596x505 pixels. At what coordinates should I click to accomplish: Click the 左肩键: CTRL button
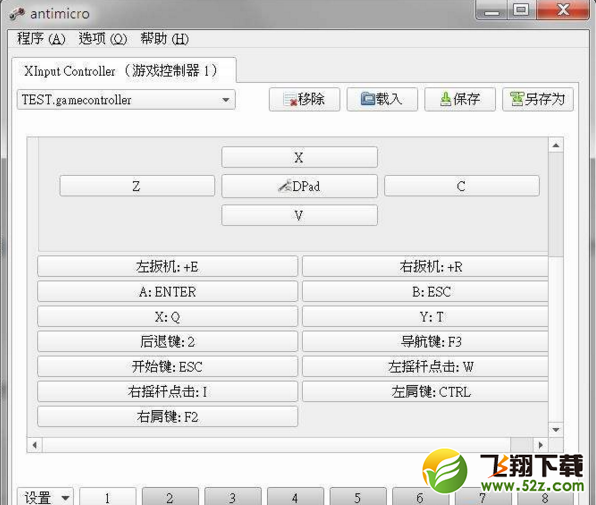tap(425, 392)
